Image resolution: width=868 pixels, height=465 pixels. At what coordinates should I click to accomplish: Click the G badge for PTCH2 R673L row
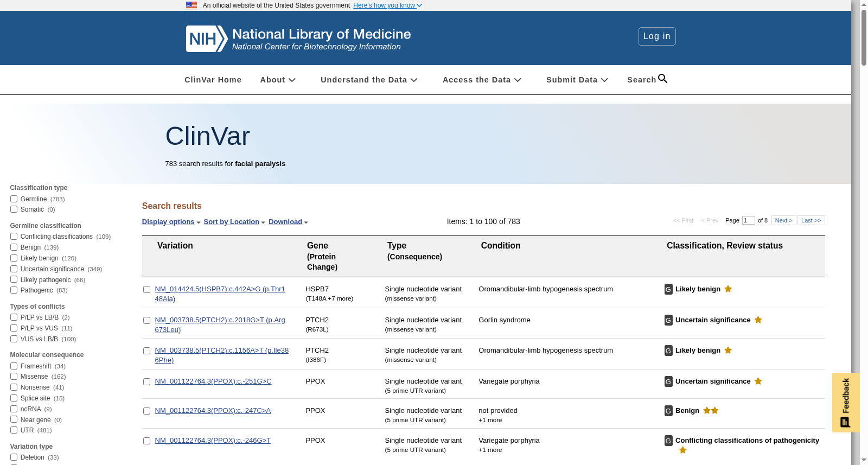[668, 320]
